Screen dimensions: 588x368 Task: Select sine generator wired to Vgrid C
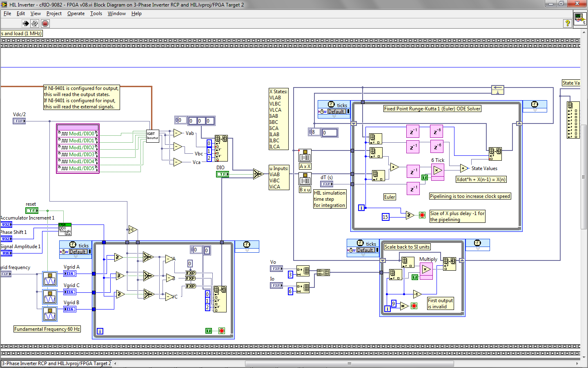coord(50,297)
